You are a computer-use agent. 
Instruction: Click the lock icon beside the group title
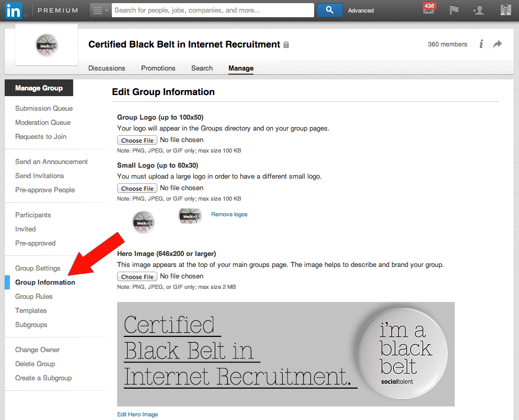pyautogui.click(x=286, y=44)
